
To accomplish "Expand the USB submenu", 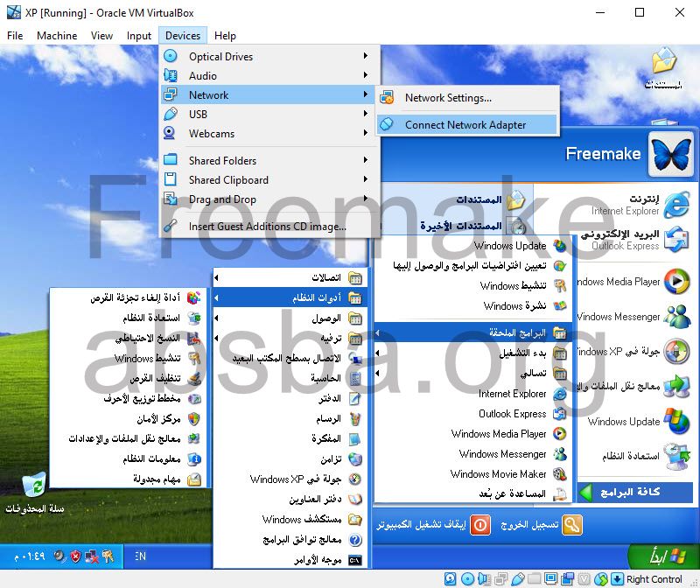I will (x=269, y=115).
